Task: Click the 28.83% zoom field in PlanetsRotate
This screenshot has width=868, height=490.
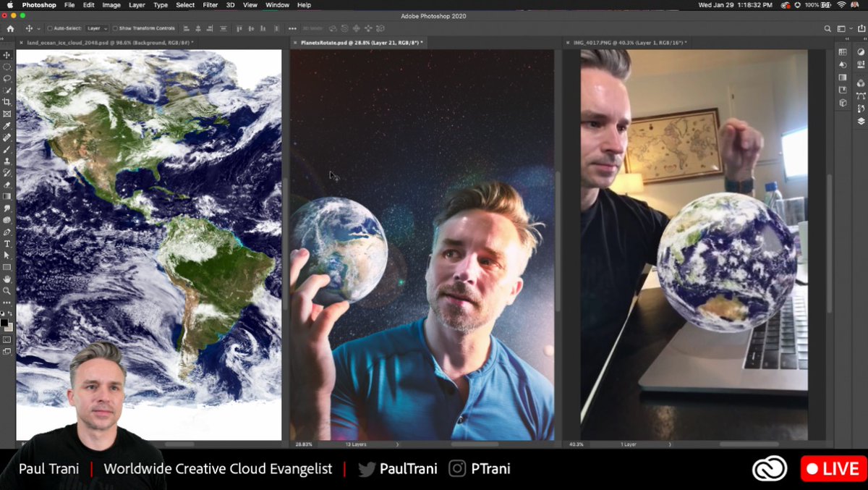Action: [304, 444]
